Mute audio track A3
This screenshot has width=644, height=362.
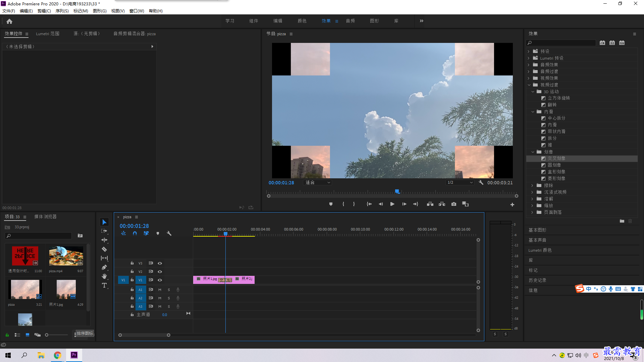(160, 307)
